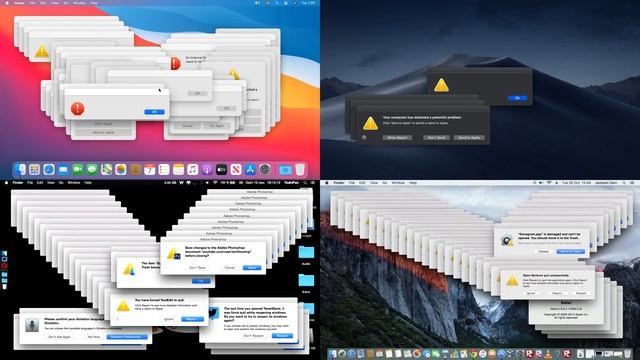Open Finder menu on the El Capitan menu bar

tap(339, 183)
